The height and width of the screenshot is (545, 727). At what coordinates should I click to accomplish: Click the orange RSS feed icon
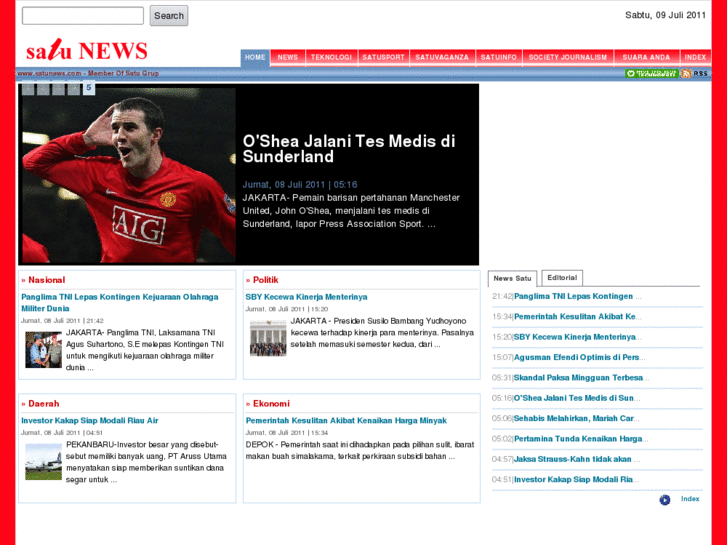686,73
